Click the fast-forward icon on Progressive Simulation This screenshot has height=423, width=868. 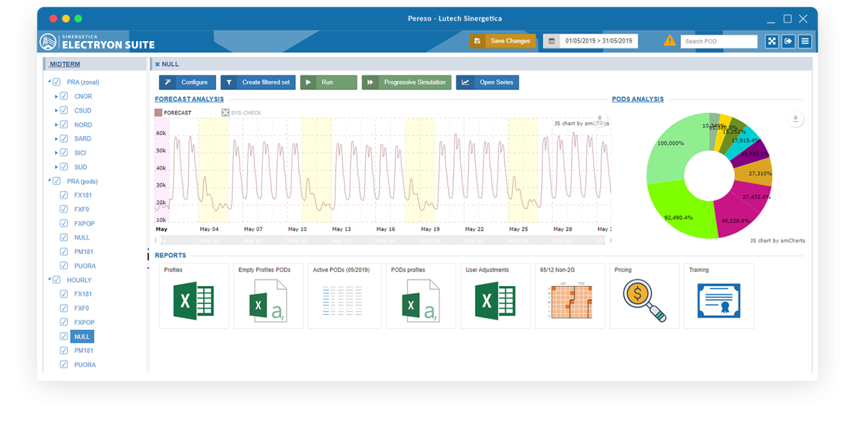click(370, 82)
